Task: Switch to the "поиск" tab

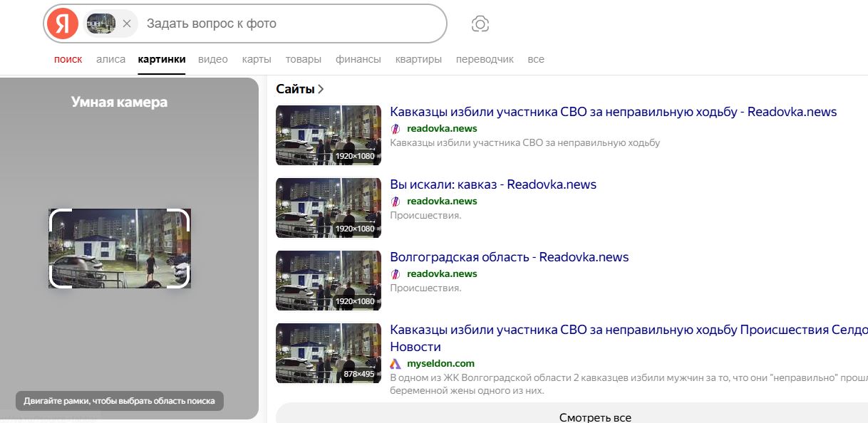Action: pyautogui.click(x=68, y=59)
